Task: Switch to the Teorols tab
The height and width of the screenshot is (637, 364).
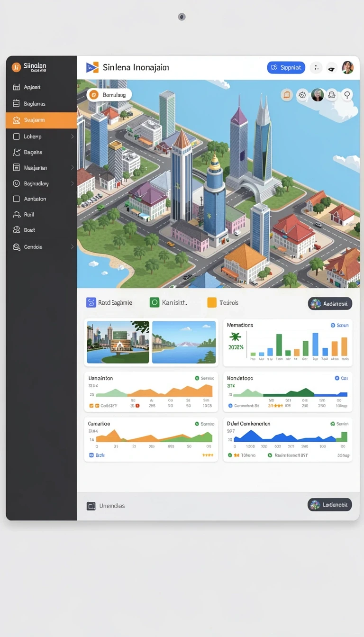Action: pos(223,302)
